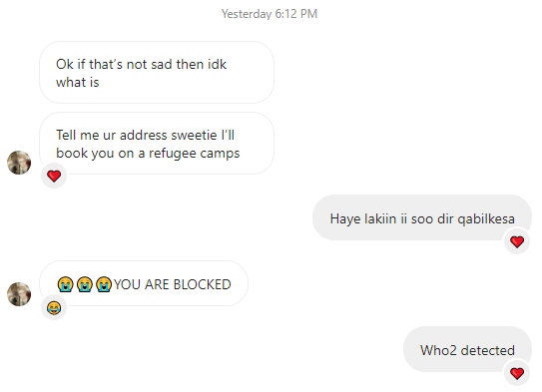Click heart reaction on 'Who2 detected' message
542x392 pixels.
[517, 373]
